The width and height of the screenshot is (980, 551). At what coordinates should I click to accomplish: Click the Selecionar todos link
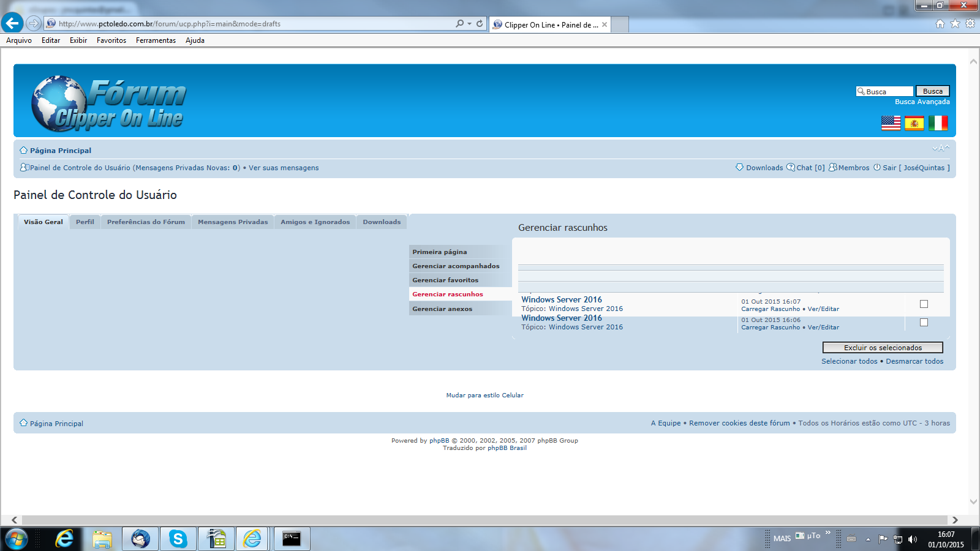pyautogui.click(x=850, y=361)
